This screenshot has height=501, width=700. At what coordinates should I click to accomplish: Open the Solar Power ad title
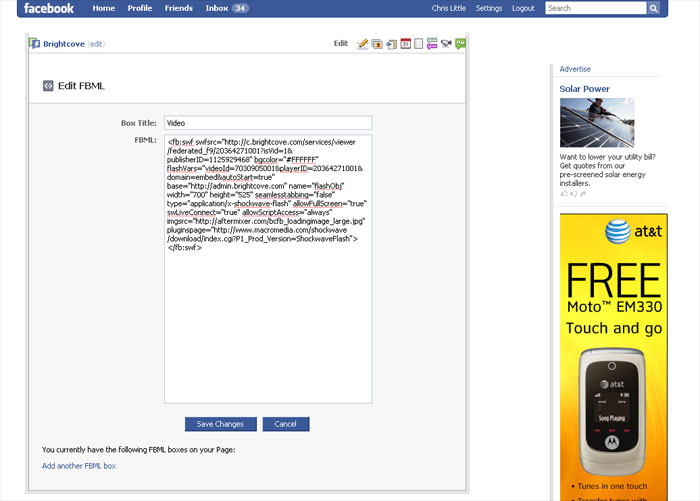click(x=584, y=89)
